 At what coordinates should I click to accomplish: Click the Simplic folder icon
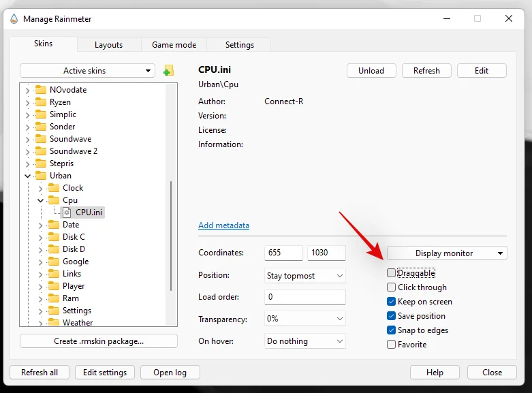(41, 114)
